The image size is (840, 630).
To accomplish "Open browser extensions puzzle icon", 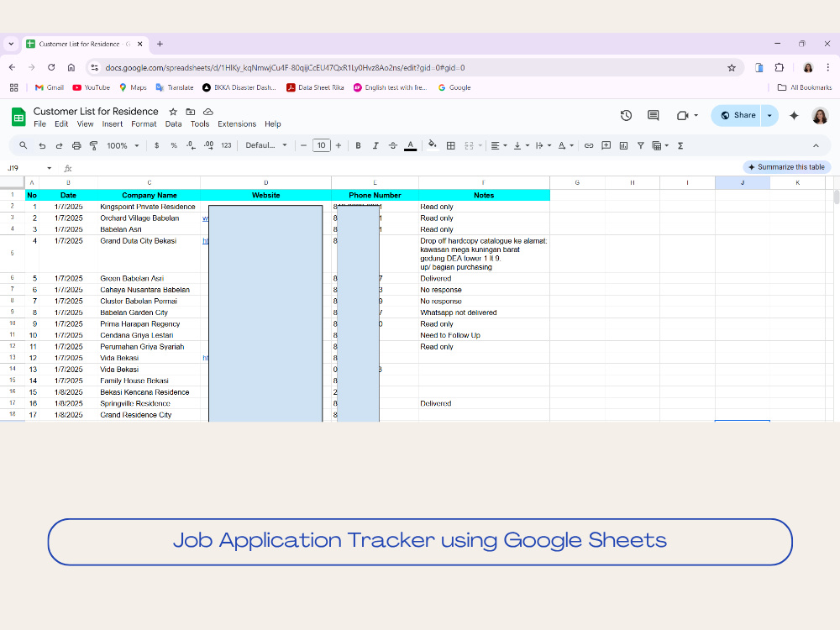I will point(779,67).
